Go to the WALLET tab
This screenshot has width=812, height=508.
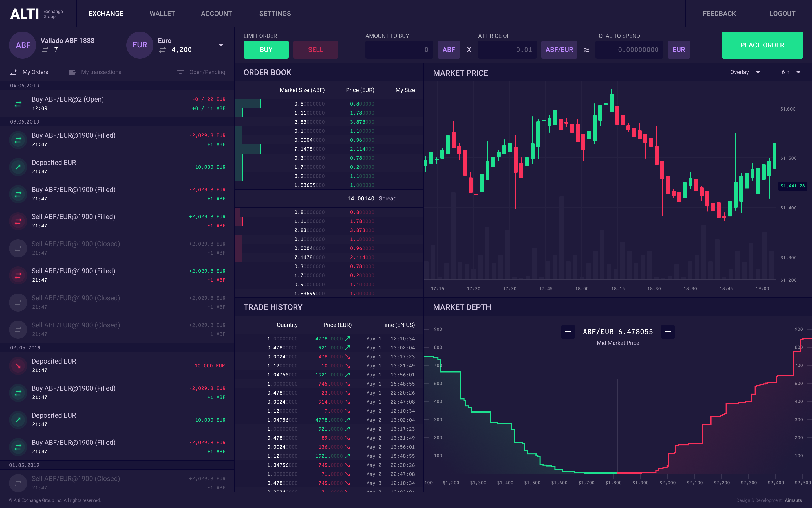tap(162, 14)
